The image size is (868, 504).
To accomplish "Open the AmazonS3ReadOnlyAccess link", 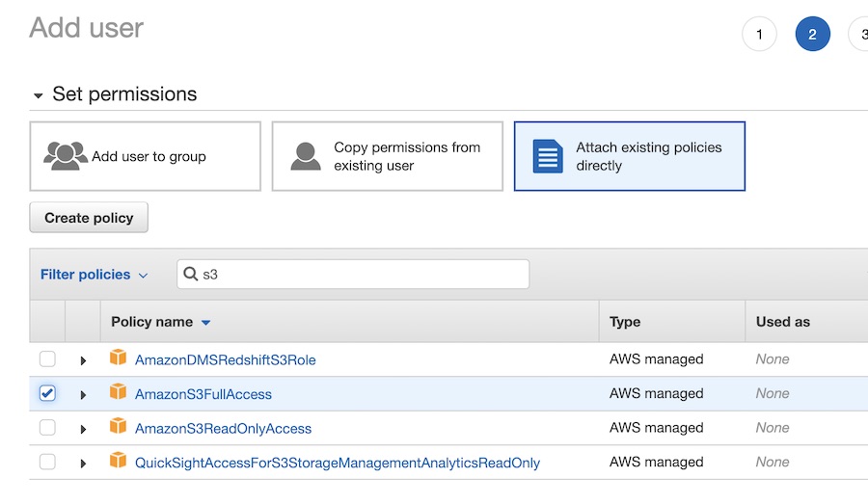I will point(223,429).
